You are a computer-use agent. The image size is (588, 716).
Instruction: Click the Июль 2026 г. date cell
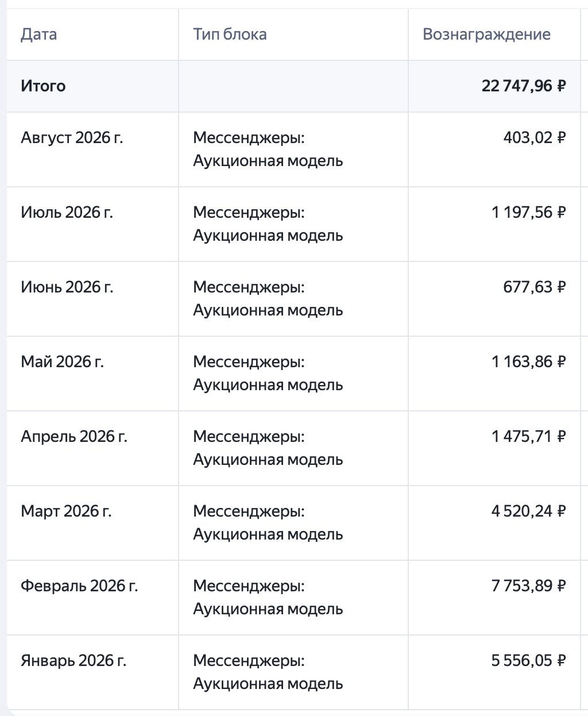[67, 213]
